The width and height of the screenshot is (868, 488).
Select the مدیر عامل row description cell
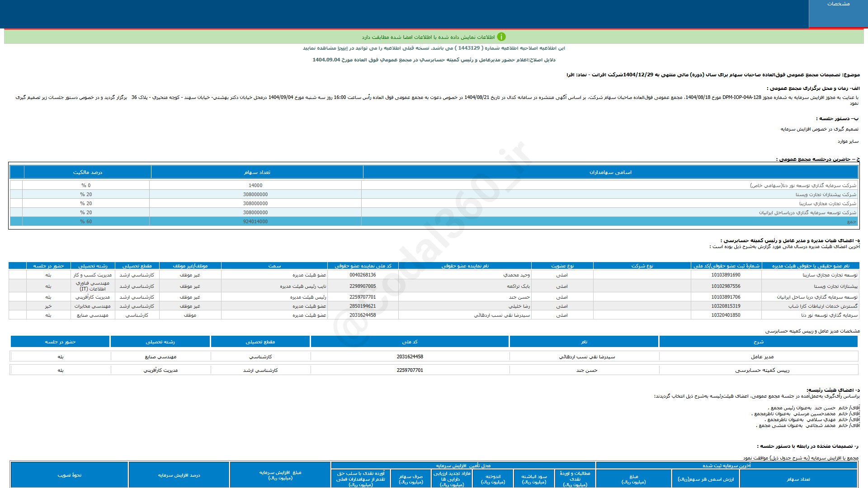tap(762, 357)
